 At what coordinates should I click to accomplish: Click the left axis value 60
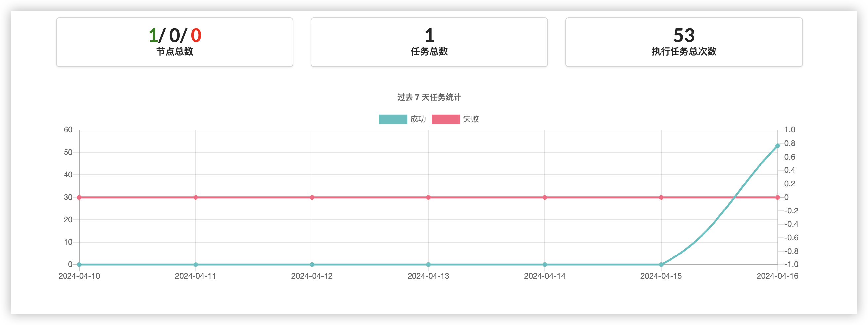68,130
